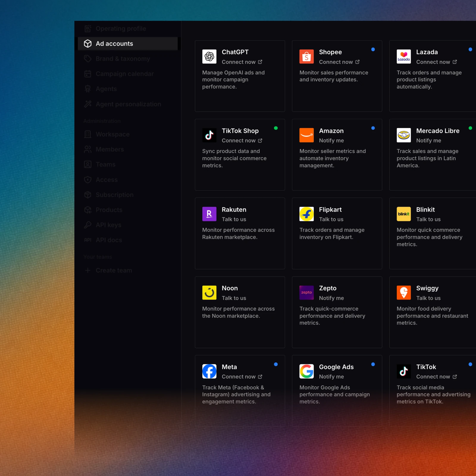The width and height of the screenshot is (476, 476).
Task: Go to Subscription settings
Action: (128, 195)
